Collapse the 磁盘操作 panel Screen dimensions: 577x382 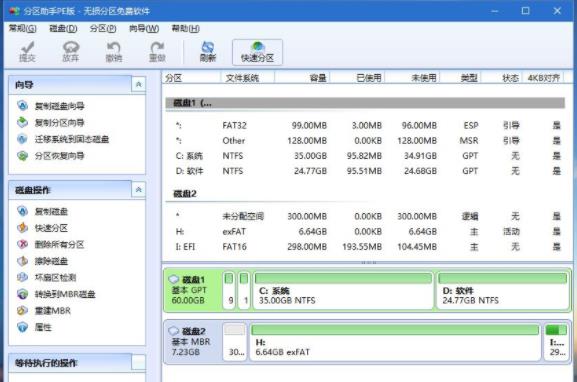tap(138, 190)
